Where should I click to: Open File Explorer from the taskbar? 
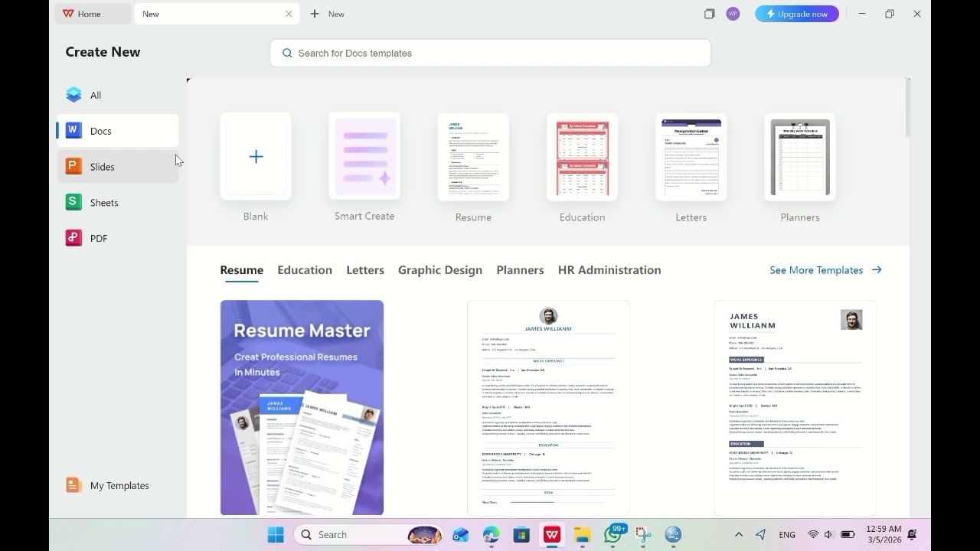coord(583,534)
